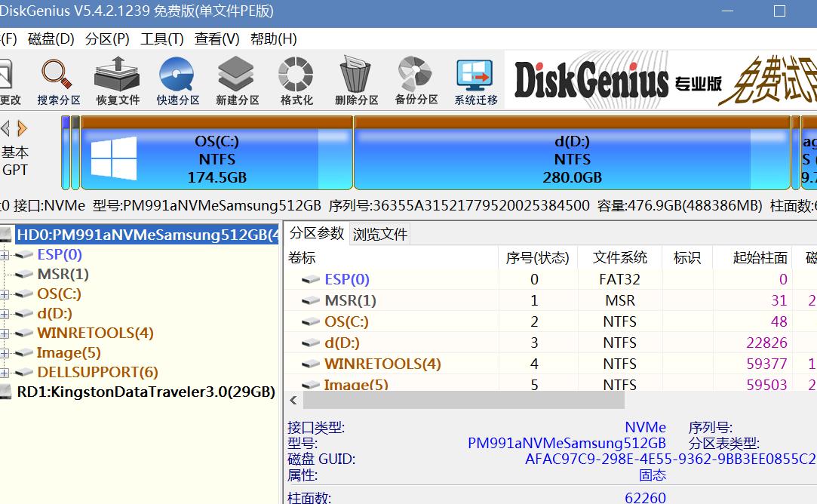The image size is (817, 504).
Task: Click the Backup Partition (备份分区) icon
Action: click(x=416, y=81)
